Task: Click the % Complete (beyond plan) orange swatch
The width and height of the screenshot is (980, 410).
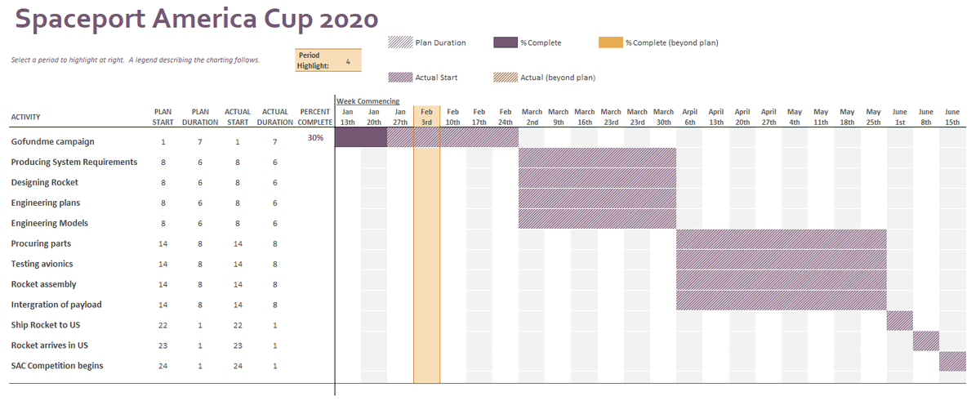Action: (611, 42)
